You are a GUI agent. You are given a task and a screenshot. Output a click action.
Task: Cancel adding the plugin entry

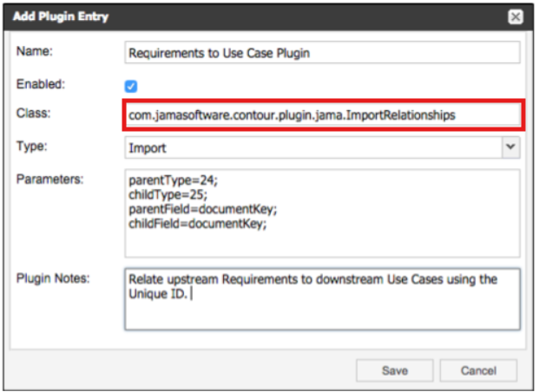[x=478, y=370]
